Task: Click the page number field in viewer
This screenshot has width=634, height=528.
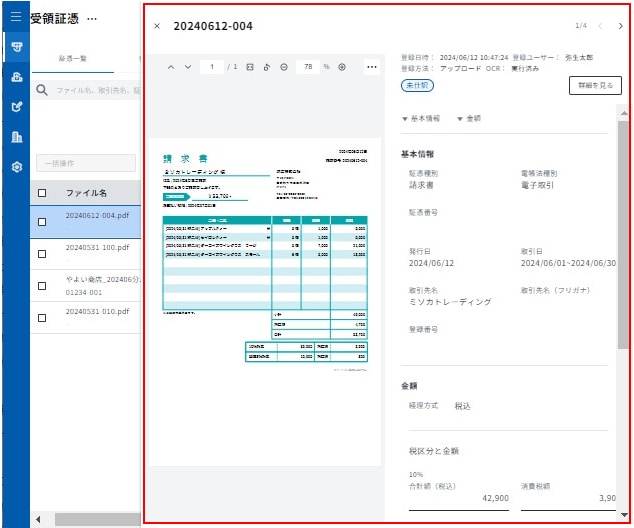Action: click(x=212, y=67)
